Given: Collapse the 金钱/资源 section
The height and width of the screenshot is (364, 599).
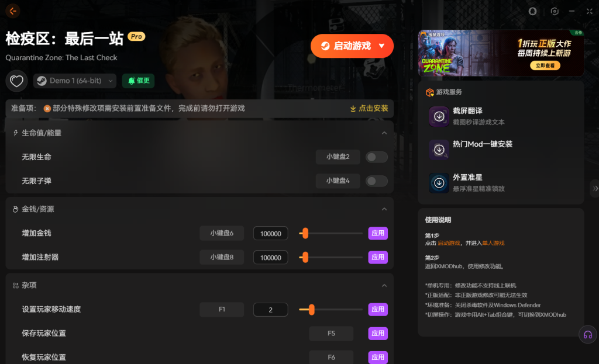Looking at the screenshot, I should click(384, 209).
